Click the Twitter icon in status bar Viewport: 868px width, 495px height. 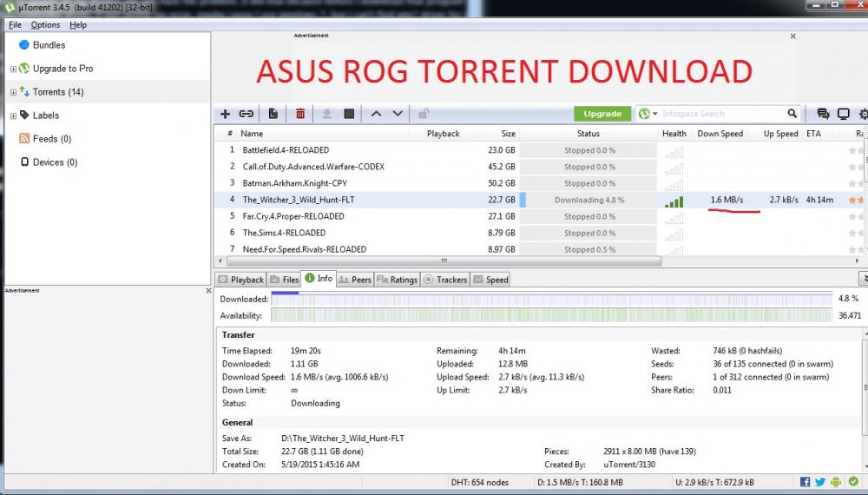tap(820, 482)
